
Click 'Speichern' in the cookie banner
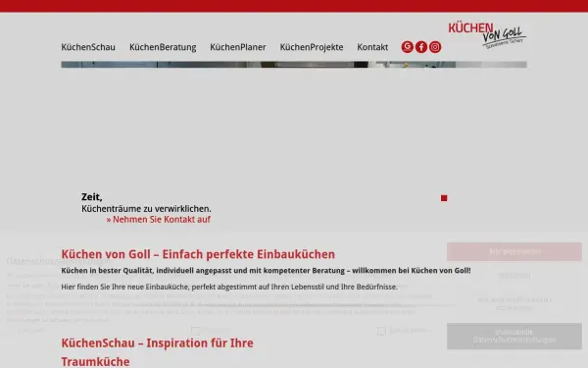pyautogui.click(x=514, y=276)
